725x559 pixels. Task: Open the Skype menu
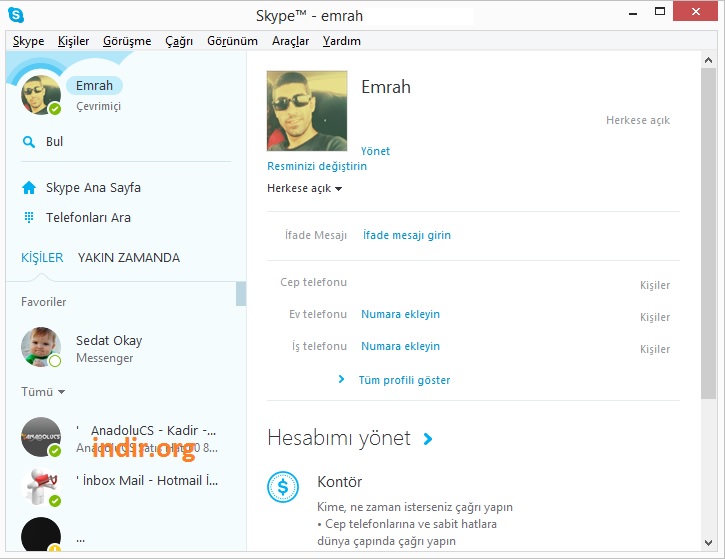[29, 41]
